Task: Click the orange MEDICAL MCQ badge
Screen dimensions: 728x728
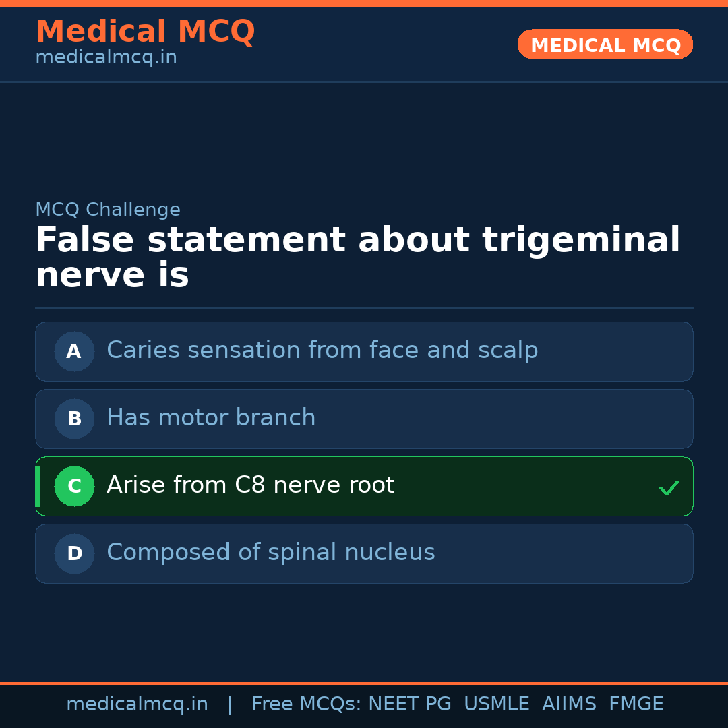Action: tap(605, 44)
